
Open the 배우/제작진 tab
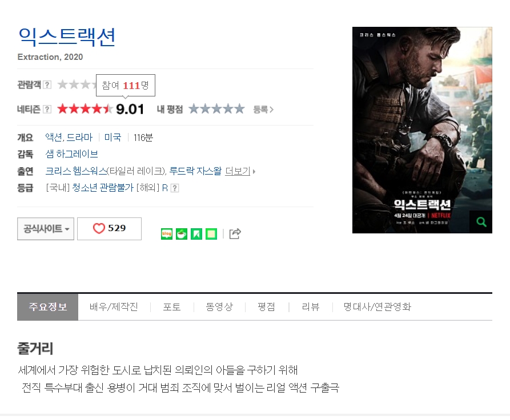114,307
